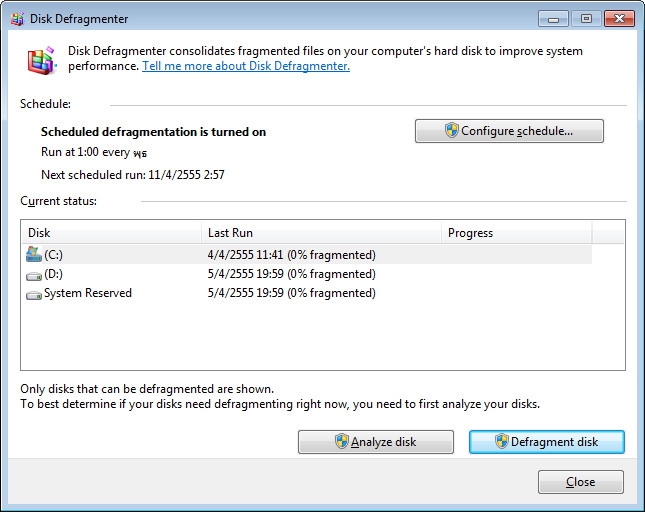Viewport: 645px width, 512px height.
Task: Click the System Reserved drive icon
Action: click(x=34, y=294)
